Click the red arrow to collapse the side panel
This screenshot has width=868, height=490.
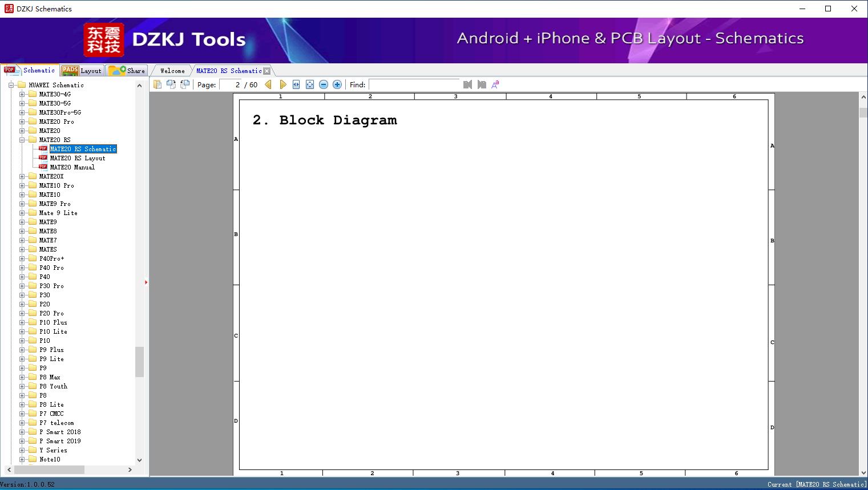[146, 282]
